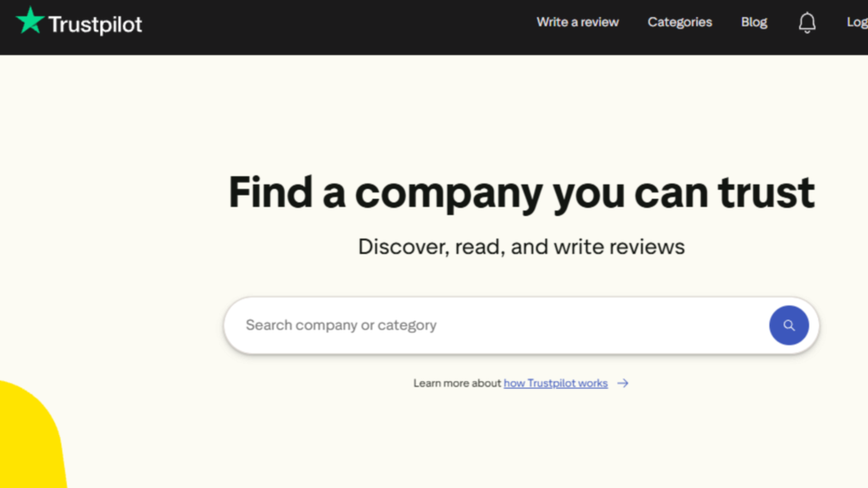Go to the Blog page
This screenshot has height=488, width=868.
click(754, 22)
